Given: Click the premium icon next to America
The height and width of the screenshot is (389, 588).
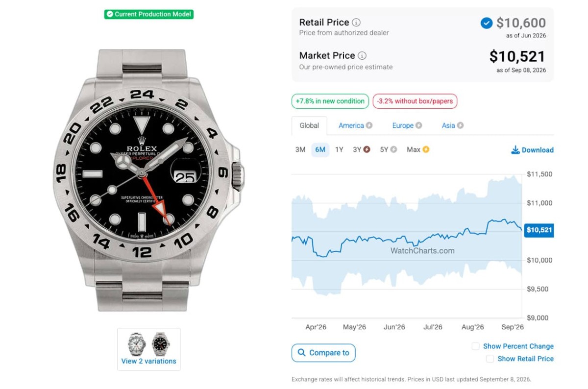Looking at the screenshot, I should pyautogui.click(x=369, y=125).
